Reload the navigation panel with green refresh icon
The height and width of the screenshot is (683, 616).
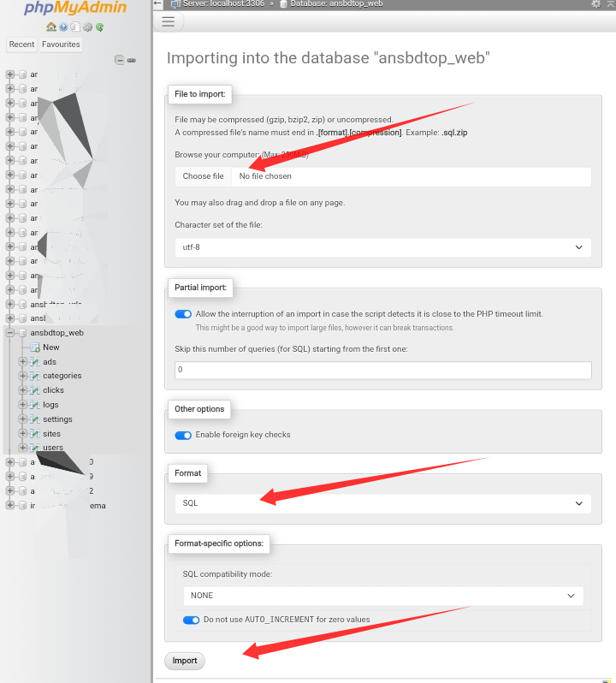99,27
